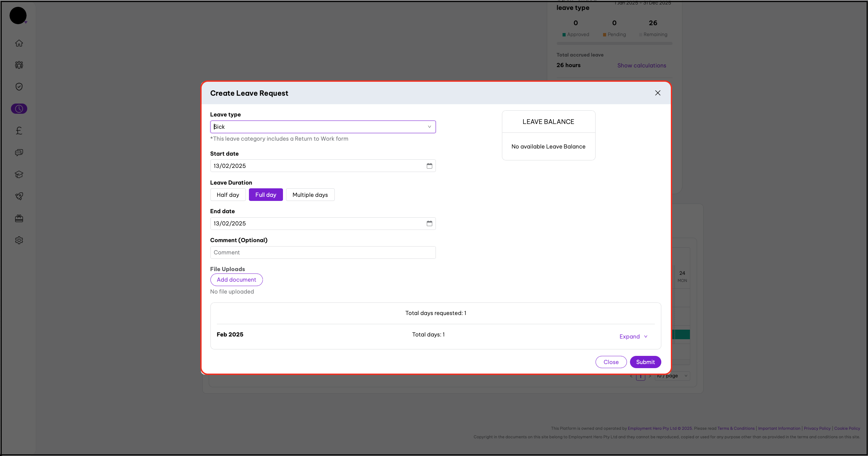
Task: Open the People team icon in sidebar
Action: point(19,65)
